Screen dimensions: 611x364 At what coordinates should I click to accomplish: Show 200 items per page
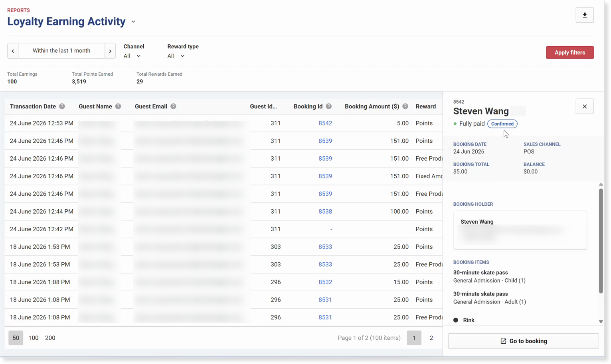pyautogui.click(x=50, y=338)
